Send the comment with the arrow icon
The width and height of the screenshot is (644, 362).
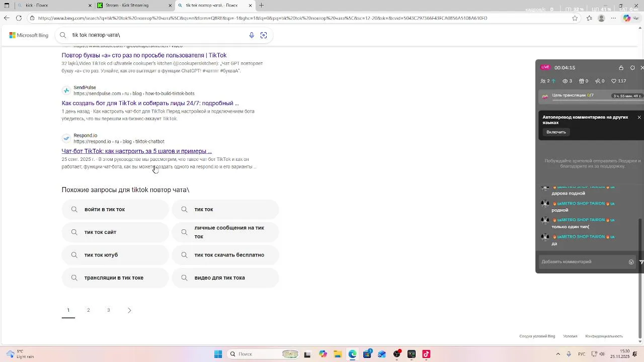pyautogui.click(x=641, y=262)
